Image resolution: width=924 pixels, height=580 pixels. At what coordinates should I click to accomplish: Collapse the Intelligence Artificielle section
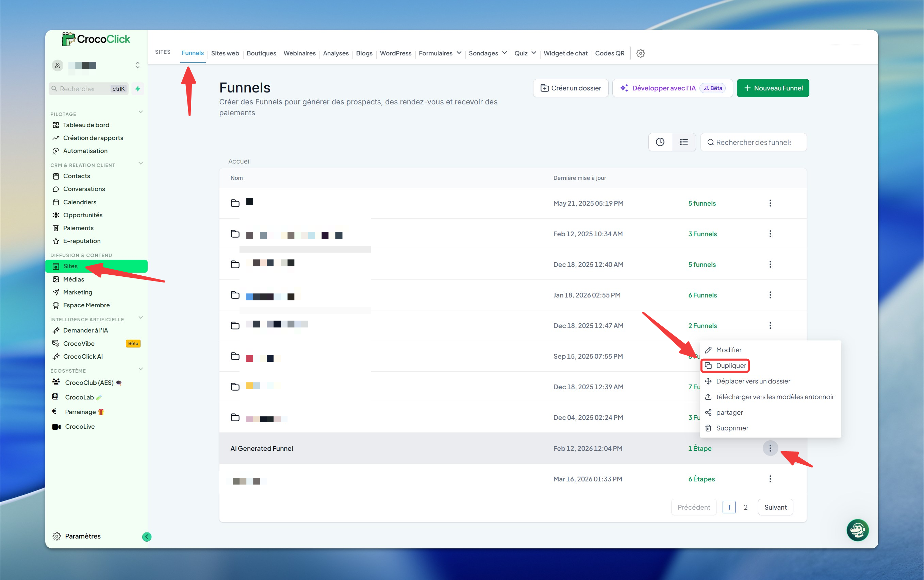tap(141, 318)
